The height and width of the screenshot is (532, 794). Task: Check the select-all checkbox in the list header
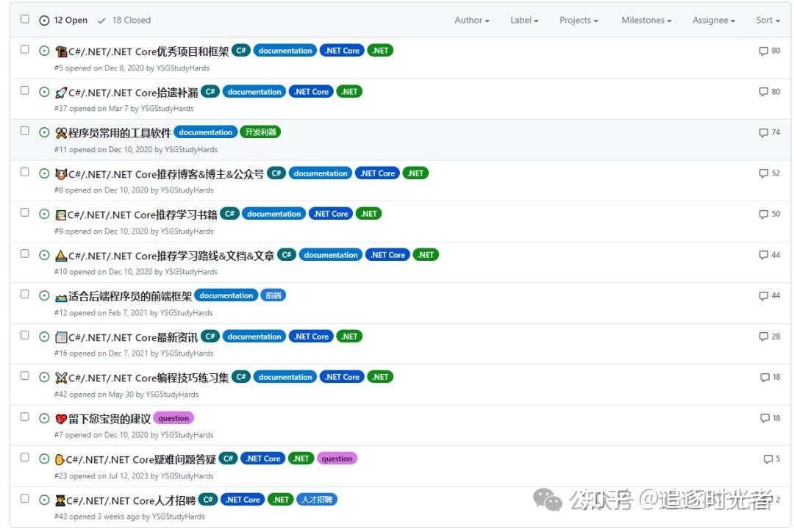(x=24, y=18)
